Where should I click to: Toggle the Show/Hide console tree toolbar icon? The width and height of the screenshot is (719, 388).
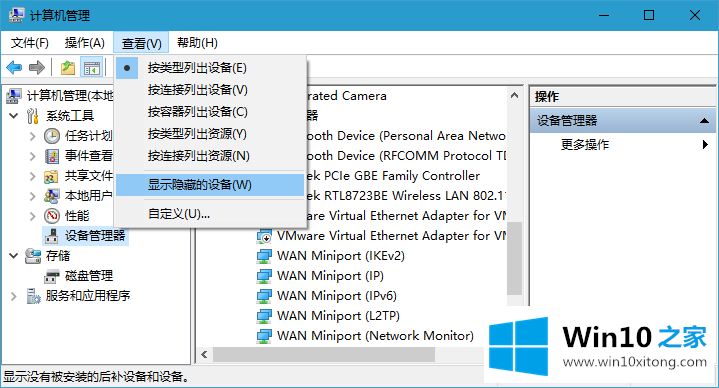91,68
